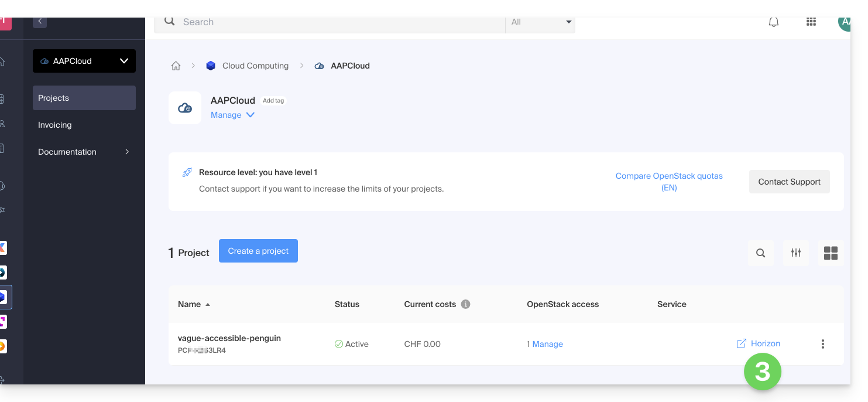Image resolution: width=868 pixels, height=402 pixels.
Task: Switch to grid view layout icon
Action: [x=831, y=253]
